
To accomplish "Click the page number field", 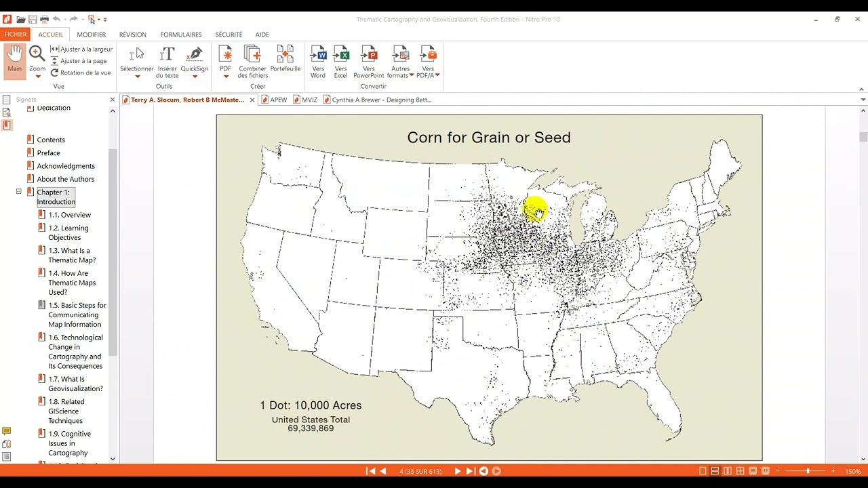I will point(420,471).
